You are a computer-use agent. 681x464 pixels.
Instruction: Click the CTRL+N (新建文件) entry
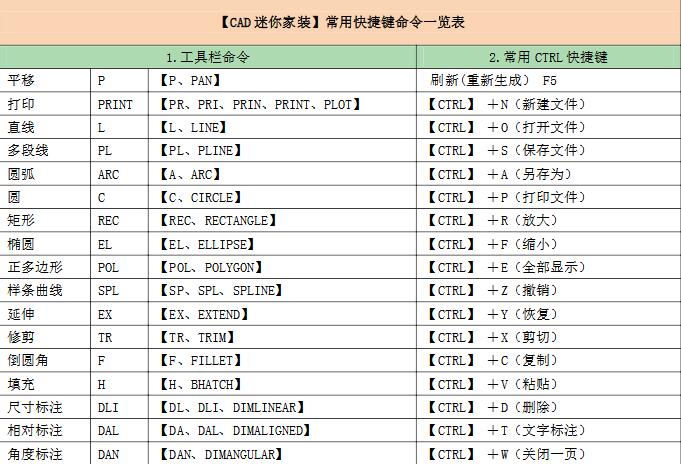tap(549, 104)
